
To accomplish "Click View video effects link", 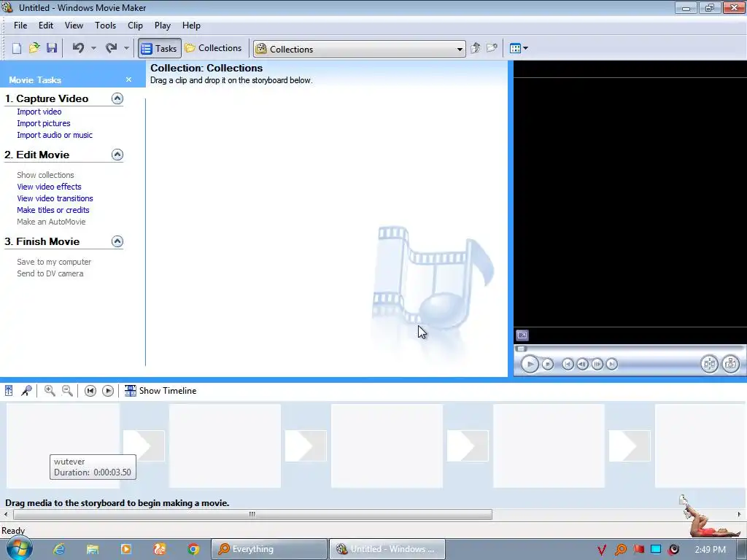I will (x=49, y=187).
